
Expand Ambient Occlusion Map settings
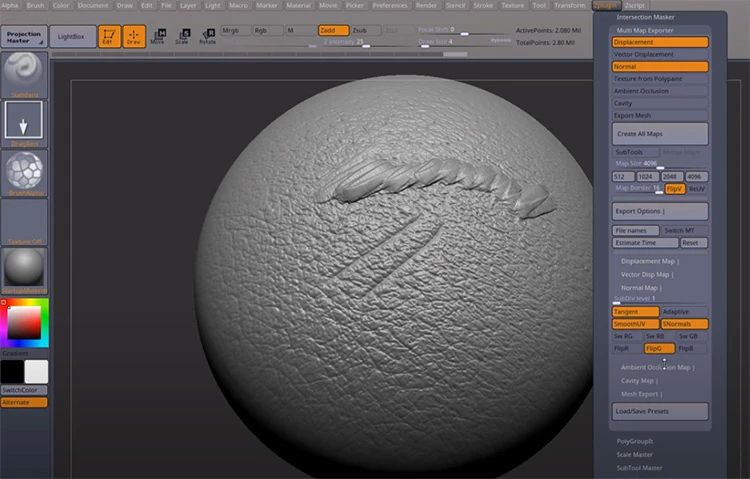click(660, 368)
